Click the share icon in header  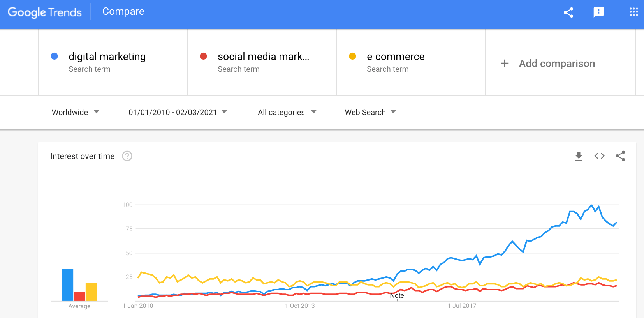[x=568, y=12]
